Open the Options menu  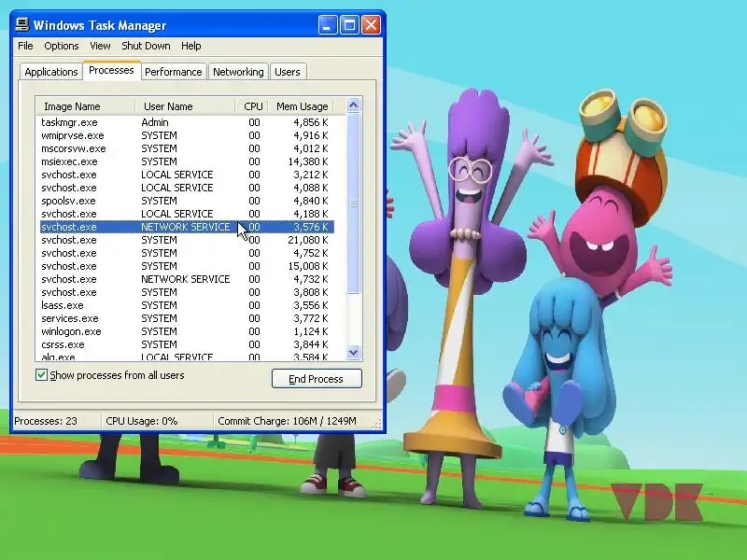point(62,46)
